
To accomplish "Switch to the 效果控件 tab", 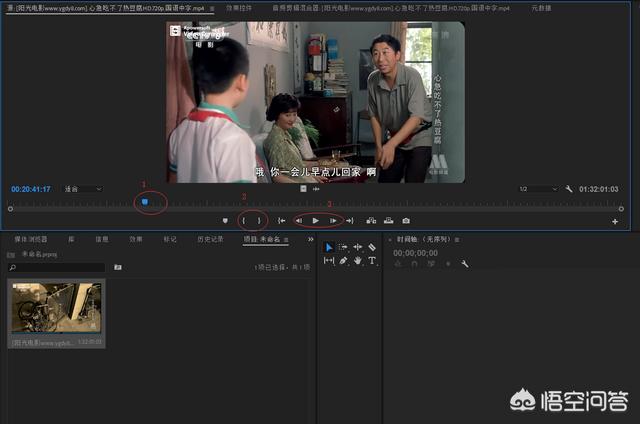I will 239,8.
